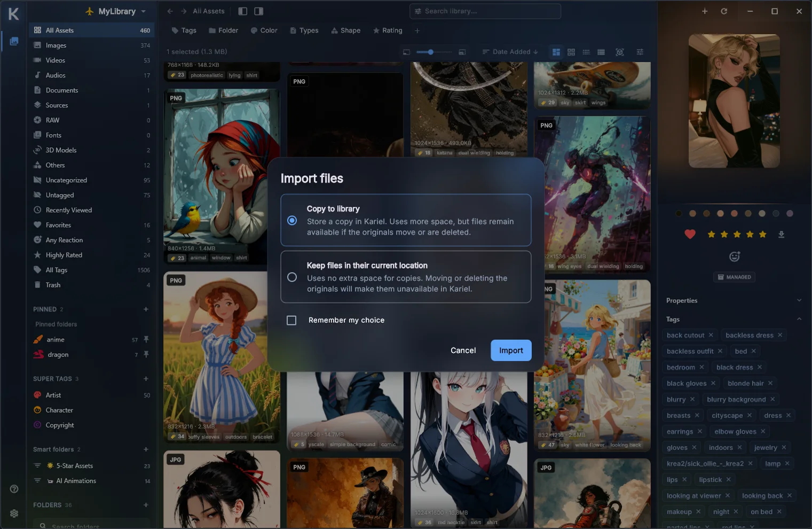The height and width of the screenshot is (529, 812).
Task: Toggle the left sidebar panel icon
Action: click(x=242, y=11)
